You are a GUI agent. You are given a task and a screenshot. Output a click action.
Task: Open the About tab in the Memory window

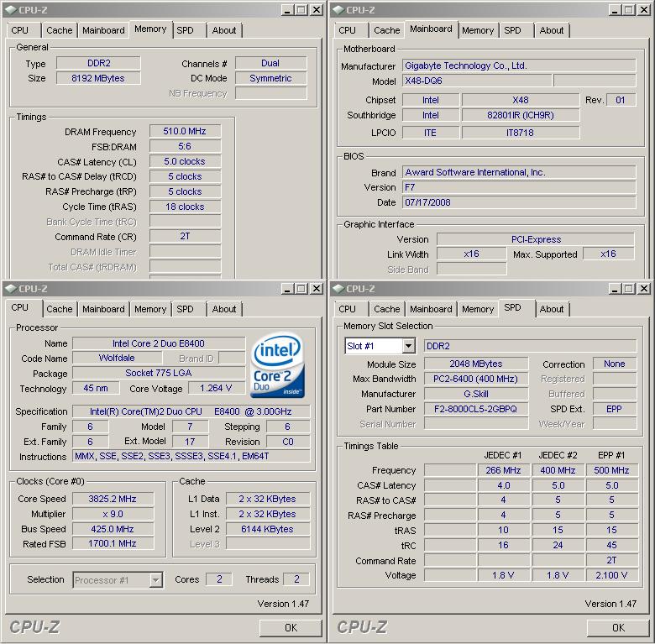point(224,30)
